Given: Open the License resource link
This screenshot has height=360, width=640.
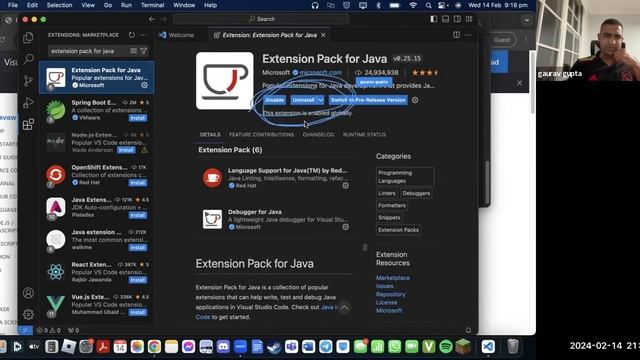Looking at the screenshot, I should [386, 302].
